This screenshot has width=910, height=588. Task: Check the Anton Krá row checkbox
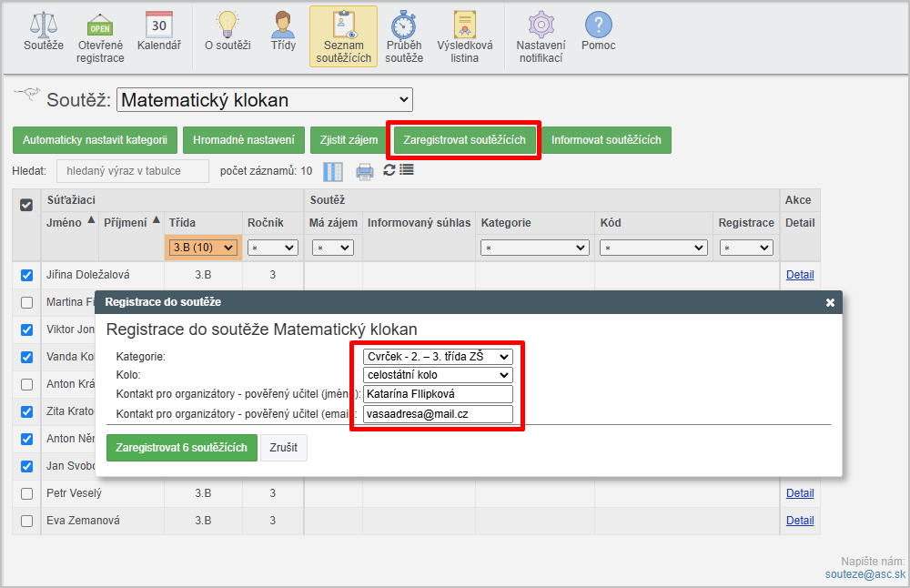tap(26, 384)
